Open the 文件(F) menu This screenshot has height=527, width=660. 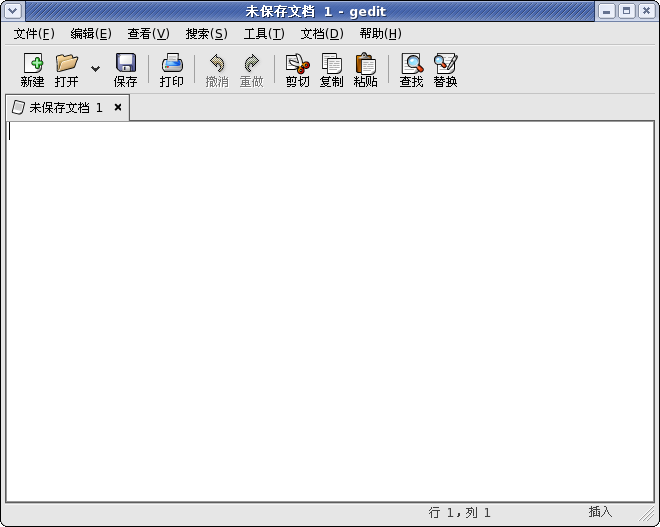[34, 34]
